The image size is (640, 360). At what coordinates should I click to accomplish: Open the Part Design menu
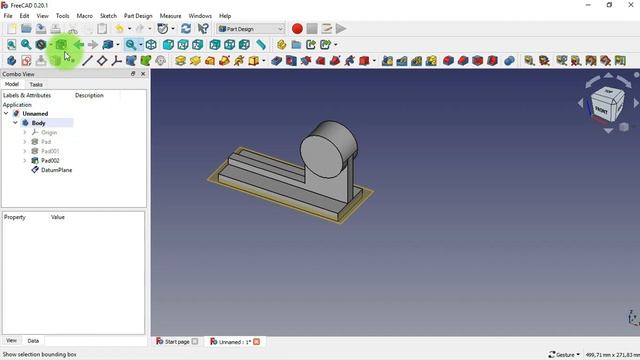(x=138, y=16)
